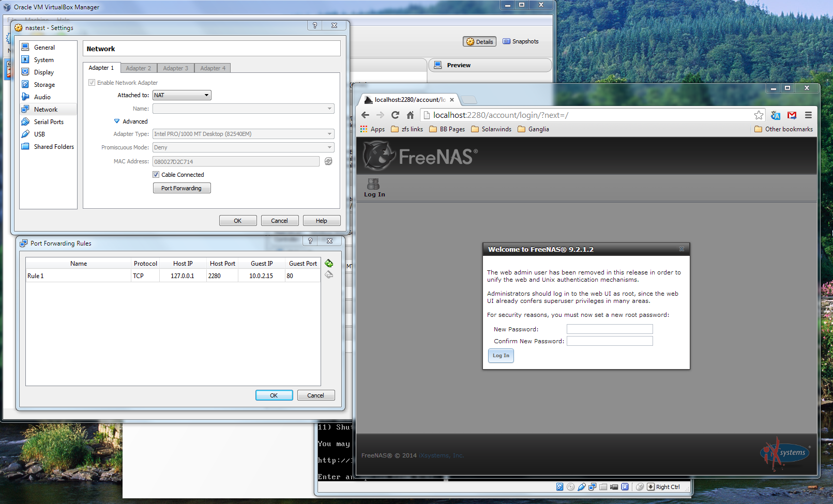Switch to the Adapter 2 tab
This screenshot has width=833, height=504.
pos(139,68)
